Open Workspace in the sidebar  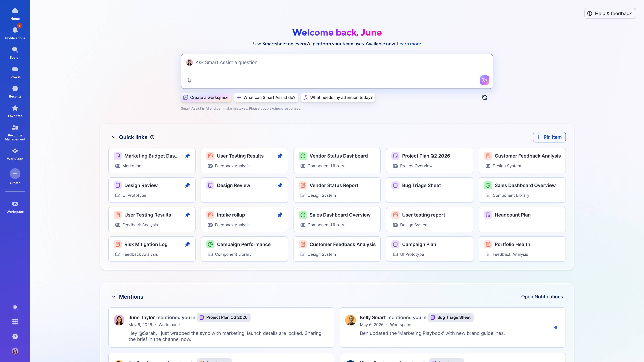15,207
